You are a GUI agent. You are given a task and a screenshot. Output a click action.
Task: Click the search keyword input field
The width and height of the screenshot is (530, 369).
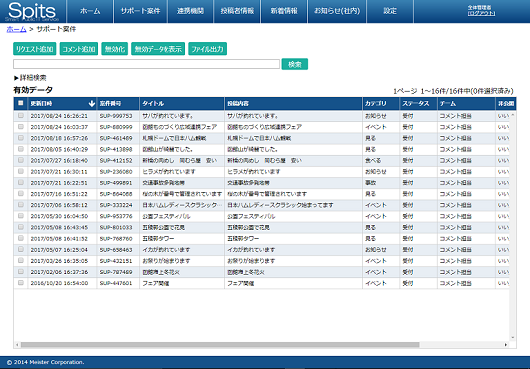pyautogui.click(x=146, y=64)
